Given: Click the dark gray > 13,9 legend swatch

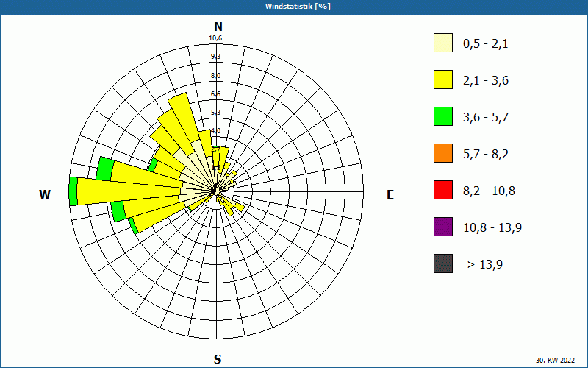Looking at the screenshot, I should (x=443, y=263).
